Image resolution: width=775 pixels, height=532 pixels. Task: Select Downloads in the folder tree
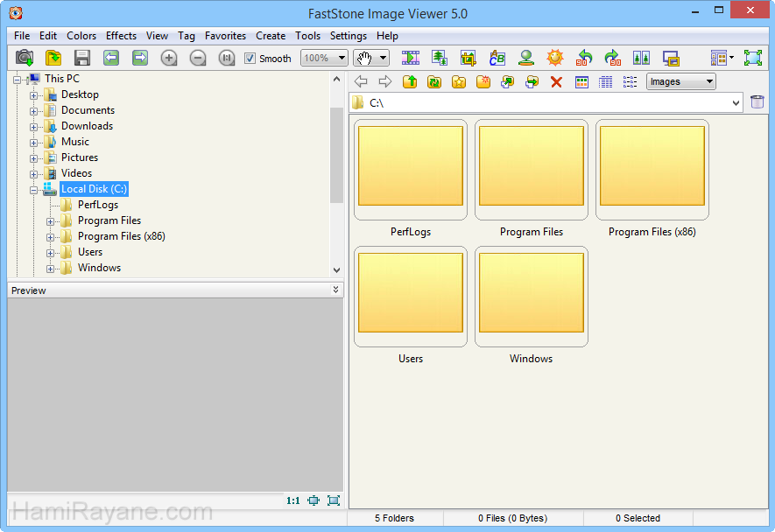(x=87, y=126)
